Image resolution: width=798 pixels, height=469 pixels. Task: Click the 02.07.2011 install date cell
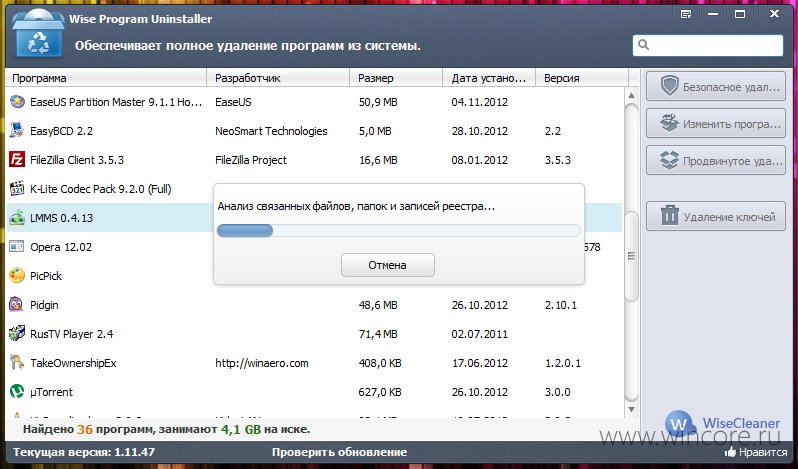tap(479, 334)
